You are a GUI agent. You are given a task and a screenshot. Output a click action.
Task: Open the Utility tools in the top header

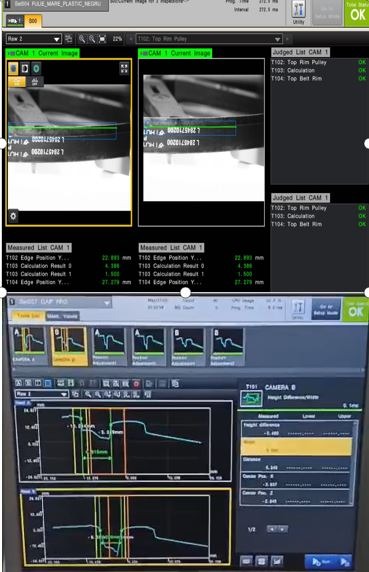coord(299,10)
